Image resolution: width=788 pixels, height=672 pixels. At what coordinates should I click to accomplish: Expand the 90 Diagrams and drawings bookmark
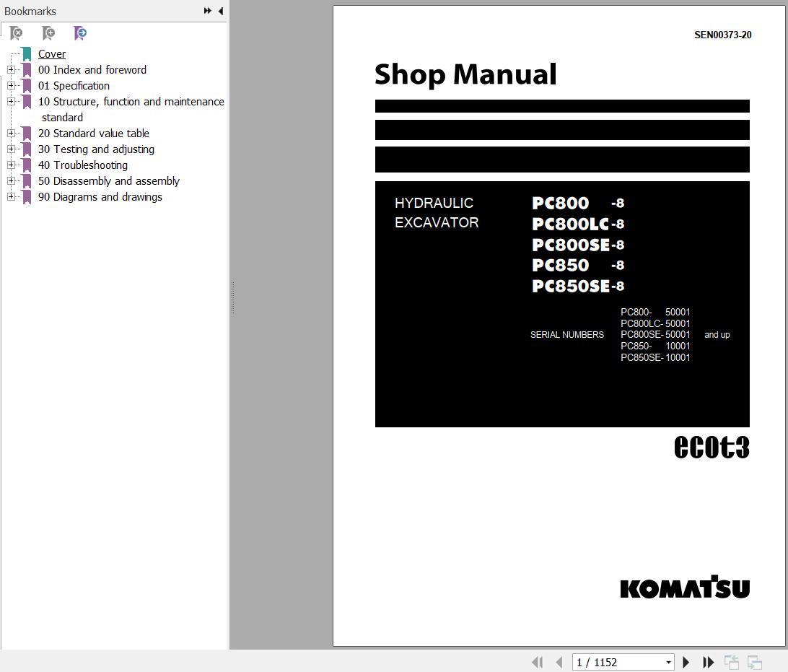coord(11,196)
